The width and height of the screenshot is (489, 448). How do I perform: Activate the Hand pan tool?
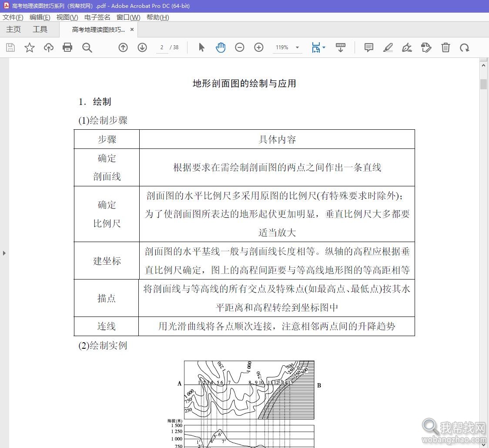(x=221, y=47)
